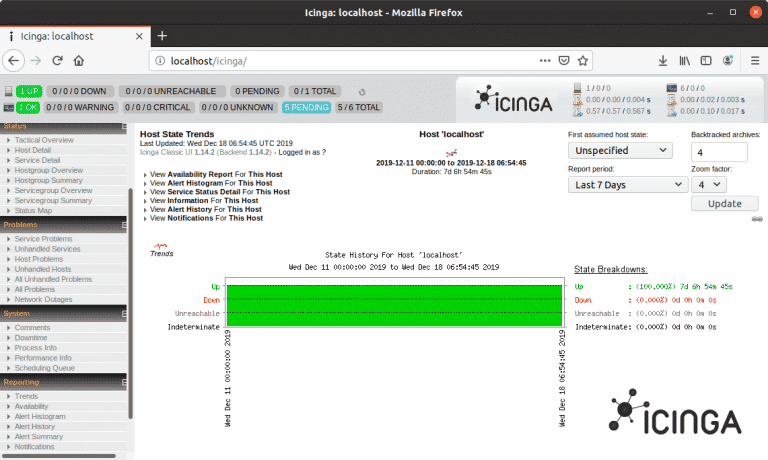The image size is (768, 460).
Task: Click the 0 PENDING hosts badge
Action: click(x=257, y=91)
